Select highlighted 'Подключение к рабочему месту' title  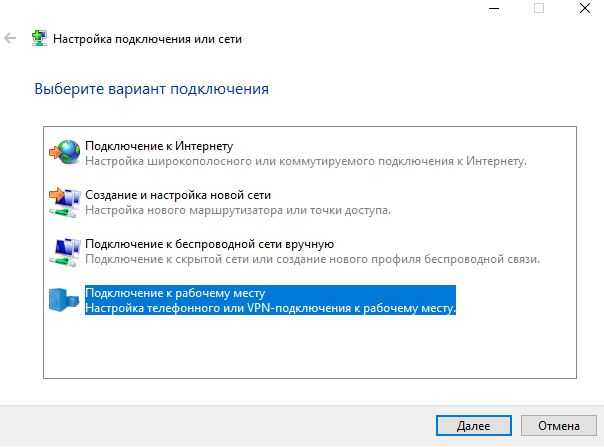[175, 293]
